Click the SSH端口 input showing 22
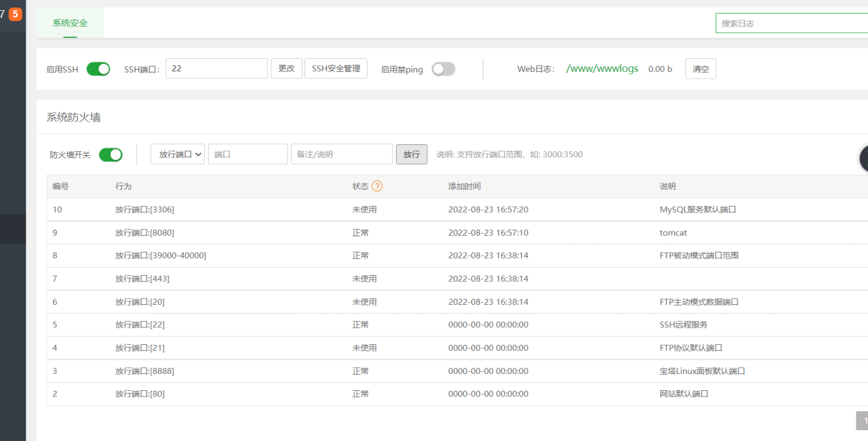 (216, 68)
